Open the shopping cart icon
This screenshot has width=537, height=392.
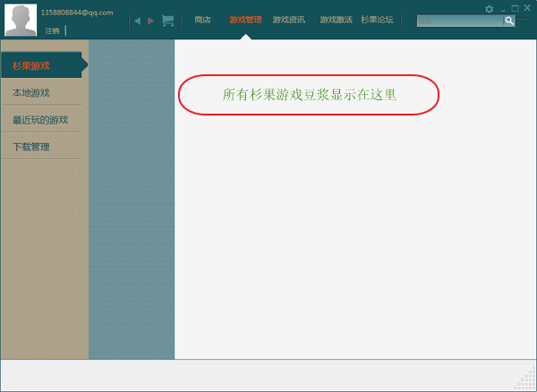click(x=167, y=21)
